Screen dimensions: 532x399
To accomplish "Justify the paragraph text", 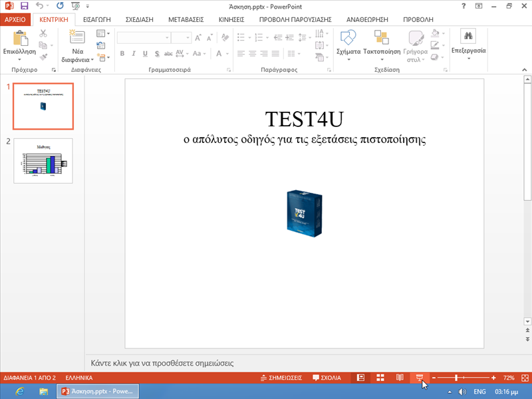I will click(x=275, y=53).
